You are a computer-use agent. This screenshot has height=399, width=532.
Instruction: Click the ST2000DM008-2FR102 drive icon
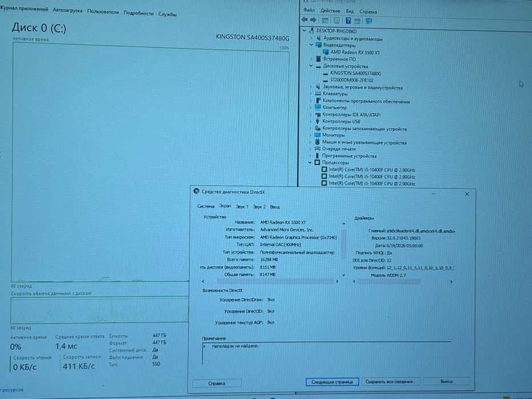[326, 80]
